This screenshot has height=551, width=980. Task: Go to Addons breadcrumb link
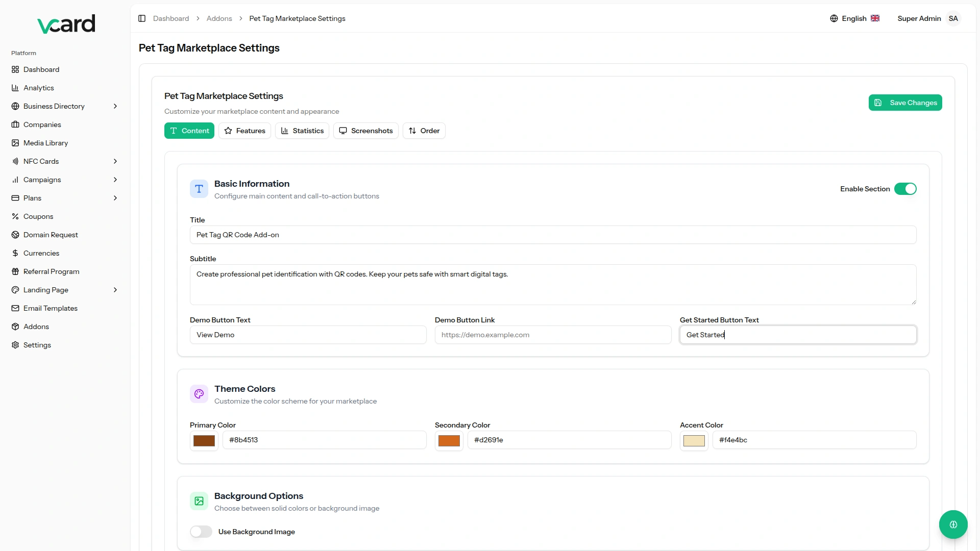(x=219, y=18)
